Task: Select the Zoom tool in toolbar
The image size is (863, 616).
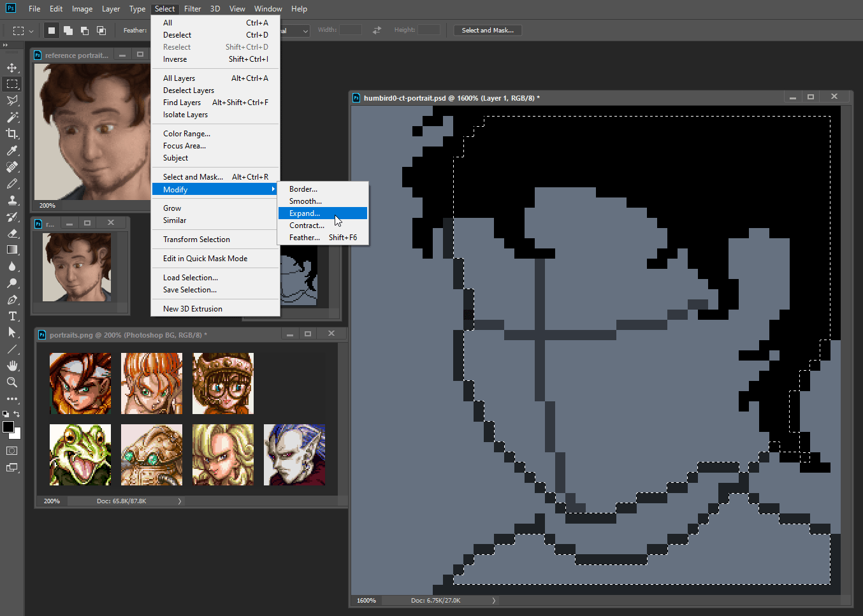Action: [x=12, y=382]
